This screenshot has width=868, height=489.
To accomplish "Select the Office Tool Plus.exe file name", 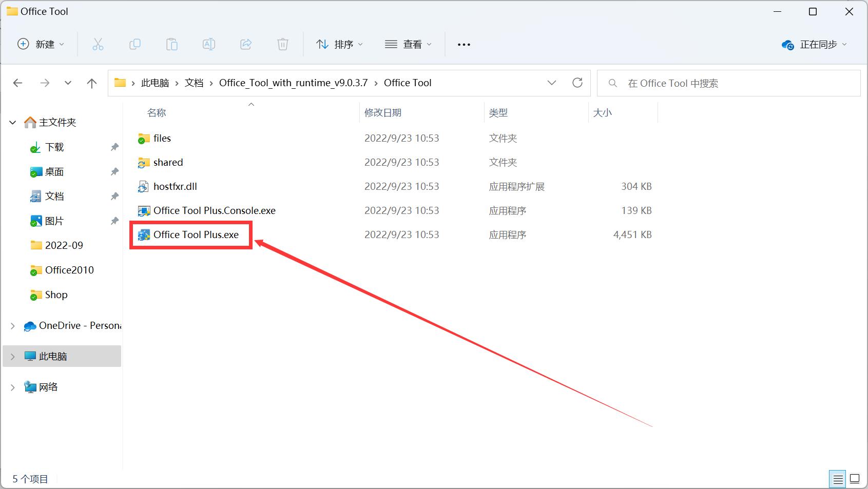I will pyautogui.click(x=196, y=235).
